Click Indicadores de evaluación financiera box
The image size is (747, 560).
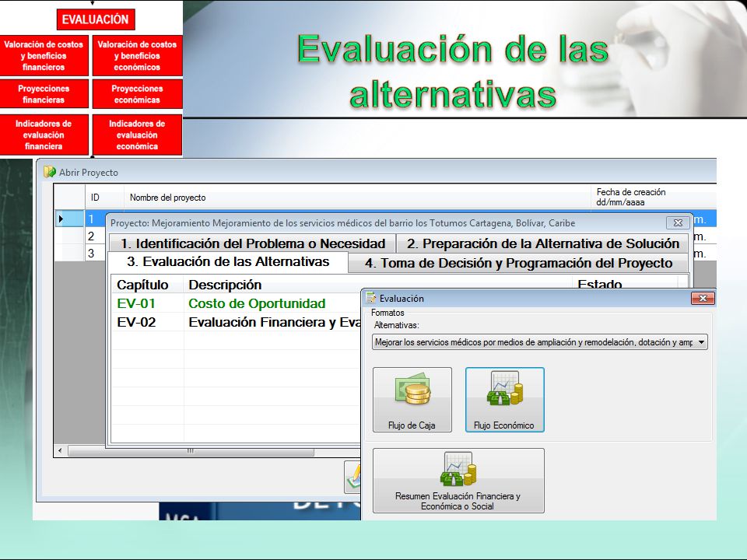pyautogui.click(x=44, y=135)
